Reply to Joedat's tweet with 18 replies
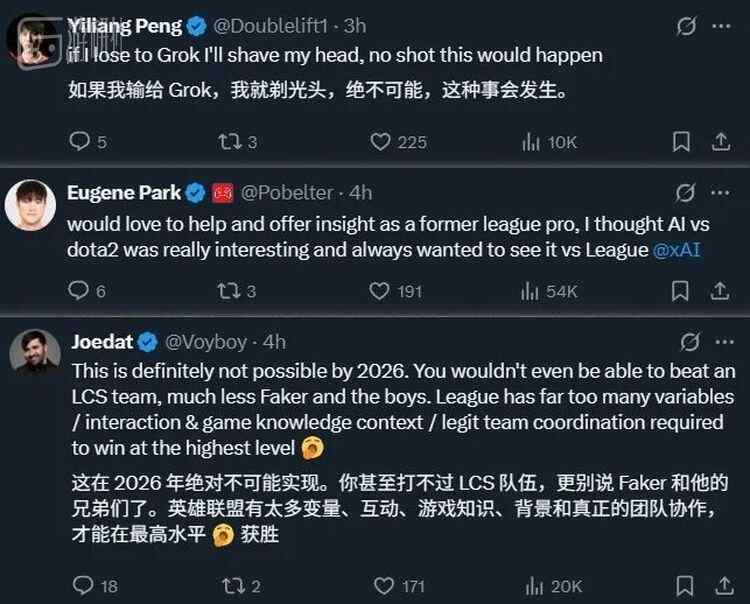 point(82,585)
